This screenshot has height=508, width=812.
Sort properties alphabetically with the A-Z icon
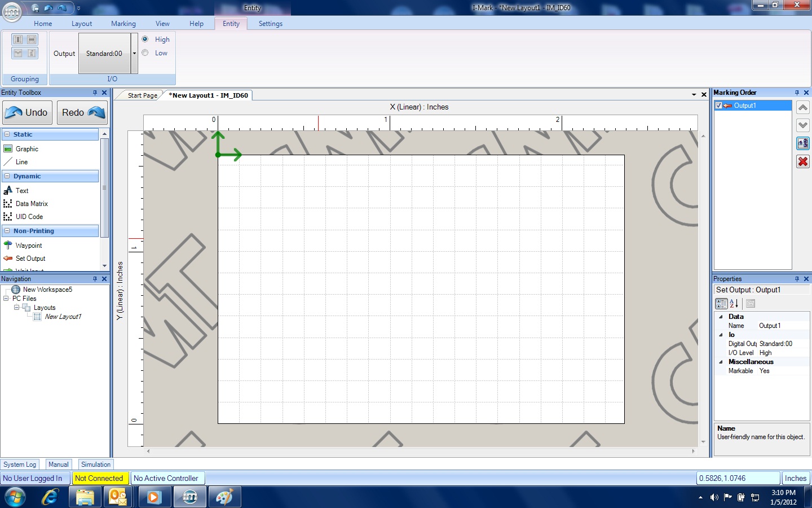click(734, 304)
